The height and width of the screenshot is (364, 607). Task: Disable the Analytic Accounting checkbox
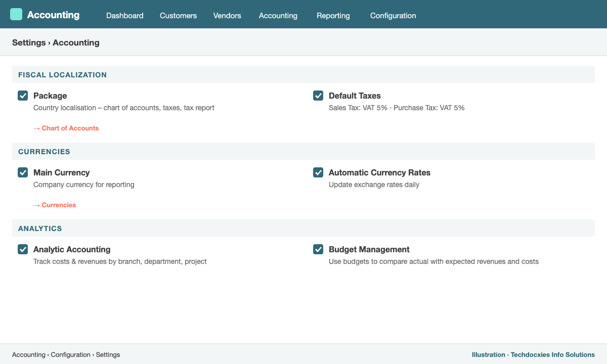click(x=23, y=249)
